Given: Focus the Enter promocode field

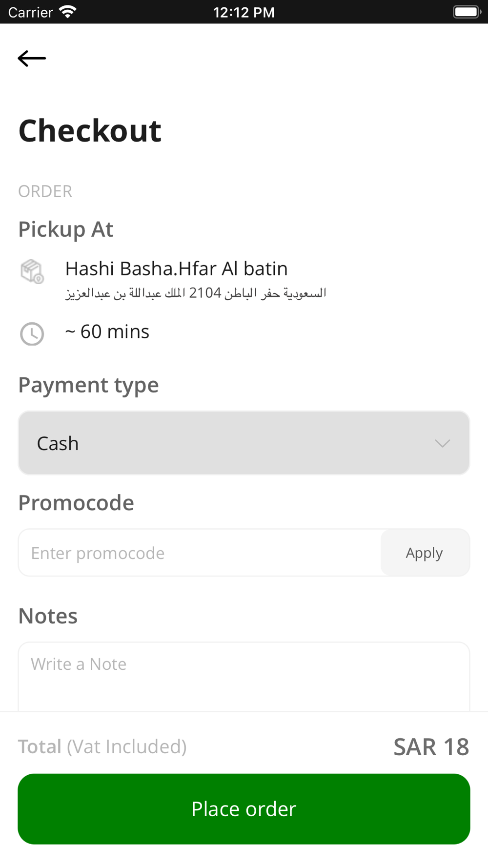Looking at the screenshot, I should click(200, 553).
